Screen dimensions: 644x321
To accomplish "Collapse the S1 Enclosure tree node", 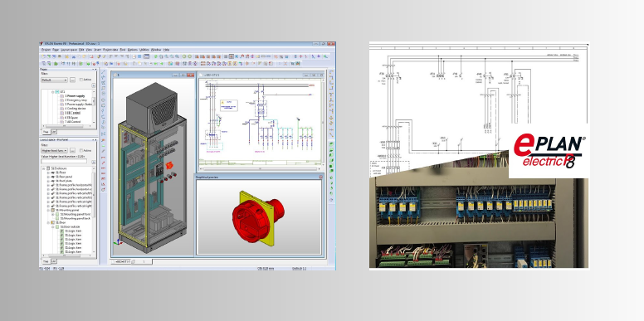I will 43,168.
